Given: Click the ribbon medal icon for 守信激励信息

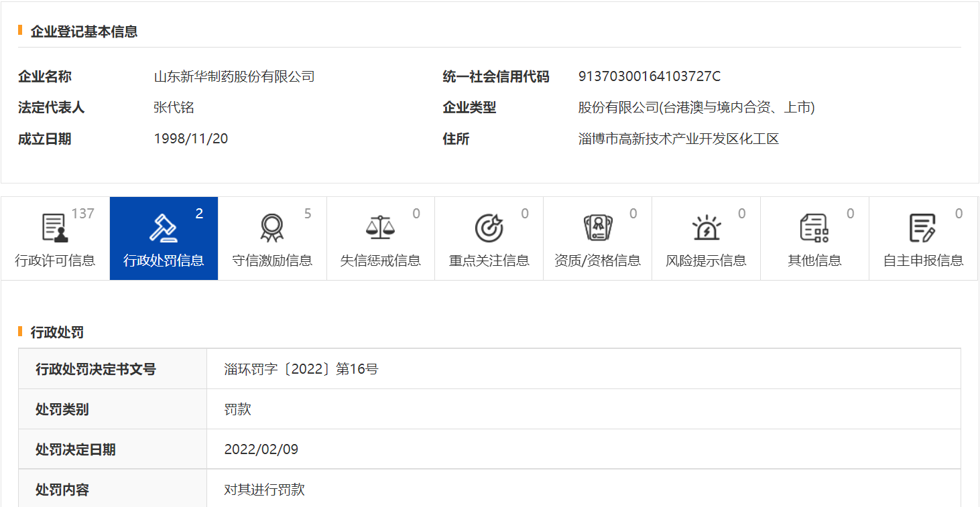Looking at the screenshot, I should click(x=272, y=228).
